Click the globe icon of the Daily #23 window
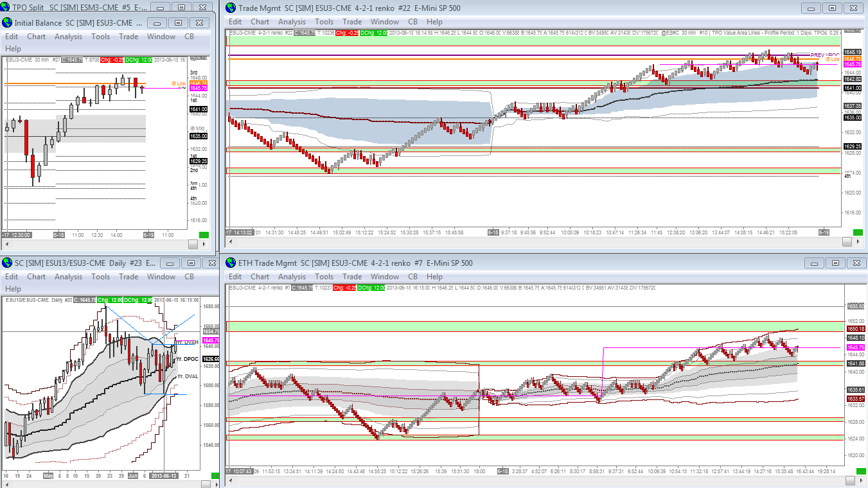The height and width of the screenshot is (488, 868). 7,263
